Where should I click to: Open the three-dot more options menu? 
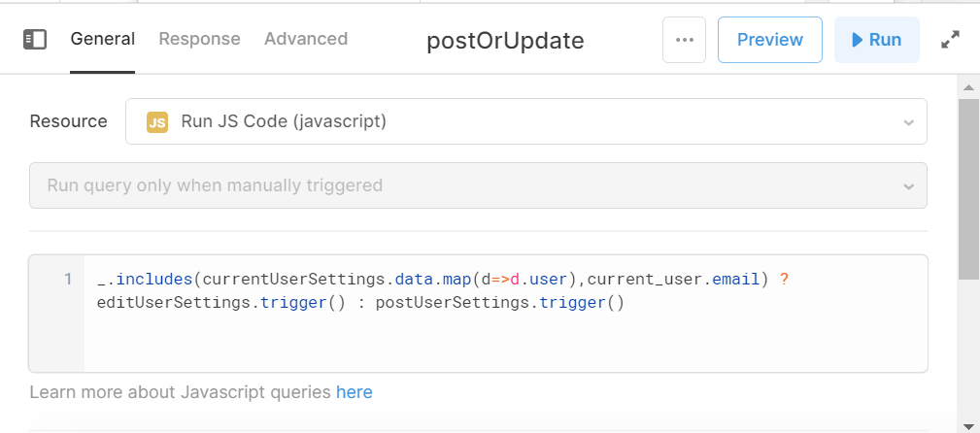[x=685, y=40]
